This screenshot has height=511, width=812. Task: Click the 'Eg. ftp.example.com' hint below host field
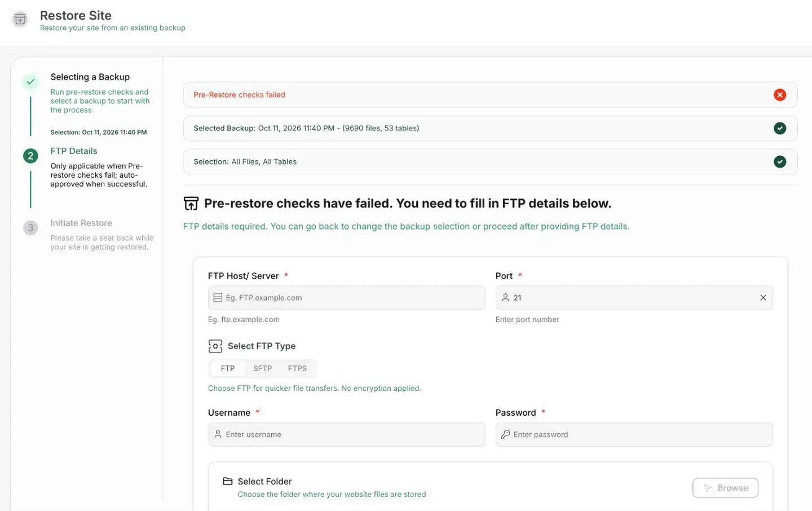click(244, 320)
